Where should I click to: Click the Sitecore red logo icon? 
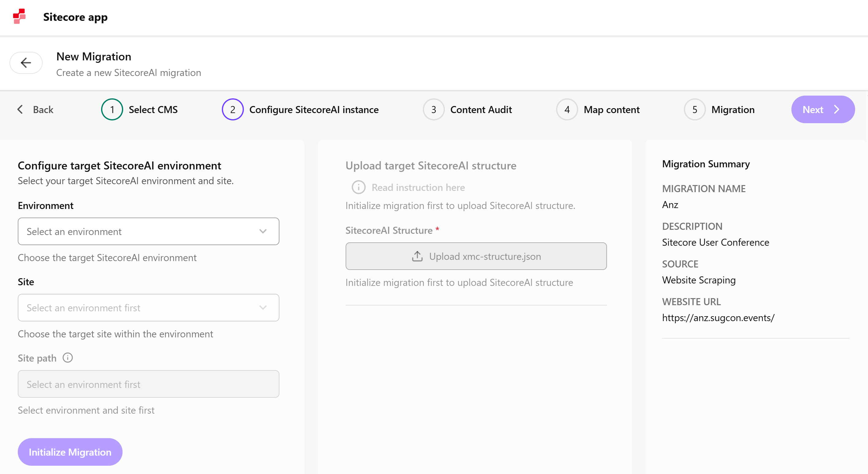pos(19,17)
